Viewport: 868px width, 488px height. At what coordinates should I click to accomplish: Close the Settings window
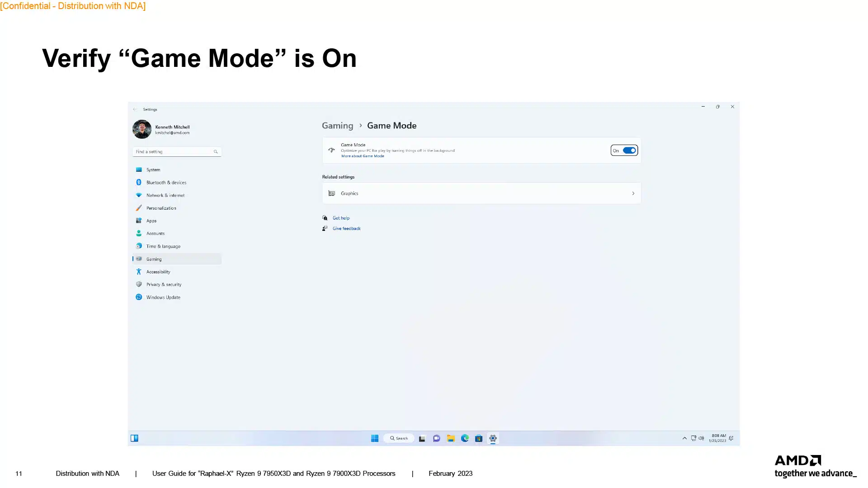point(732,107)
